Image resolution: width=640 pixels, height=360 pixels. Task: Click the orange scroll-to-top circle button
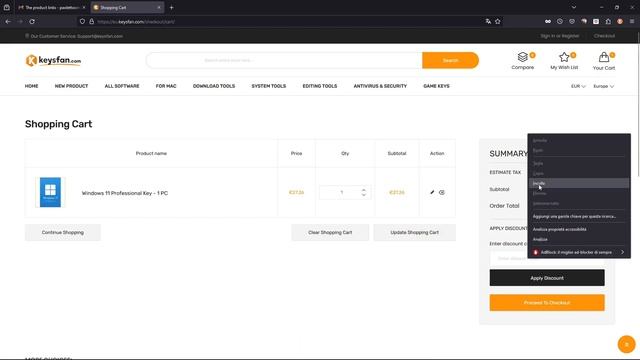pos(627,344)
